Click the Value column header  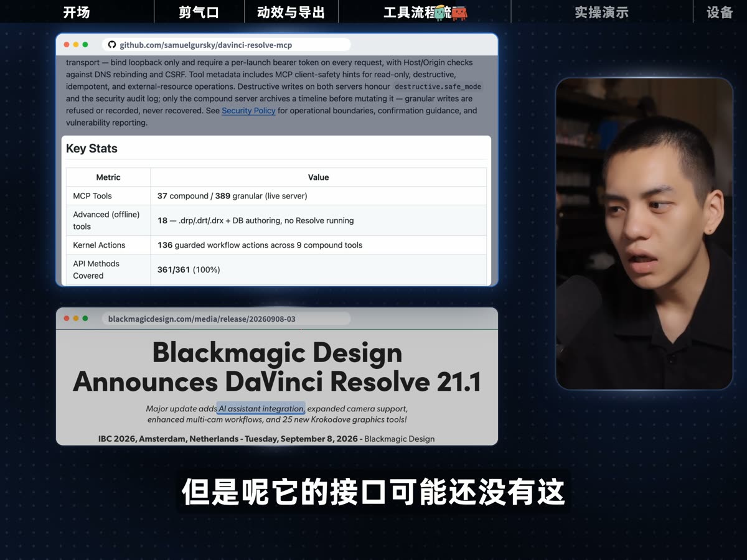(318, 177)
